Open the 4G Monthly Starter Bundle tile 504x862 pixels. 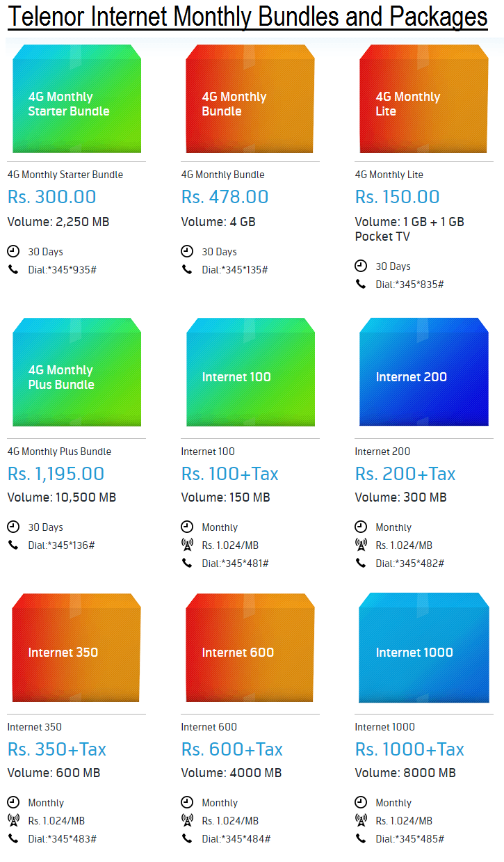[x=76, y=99]
